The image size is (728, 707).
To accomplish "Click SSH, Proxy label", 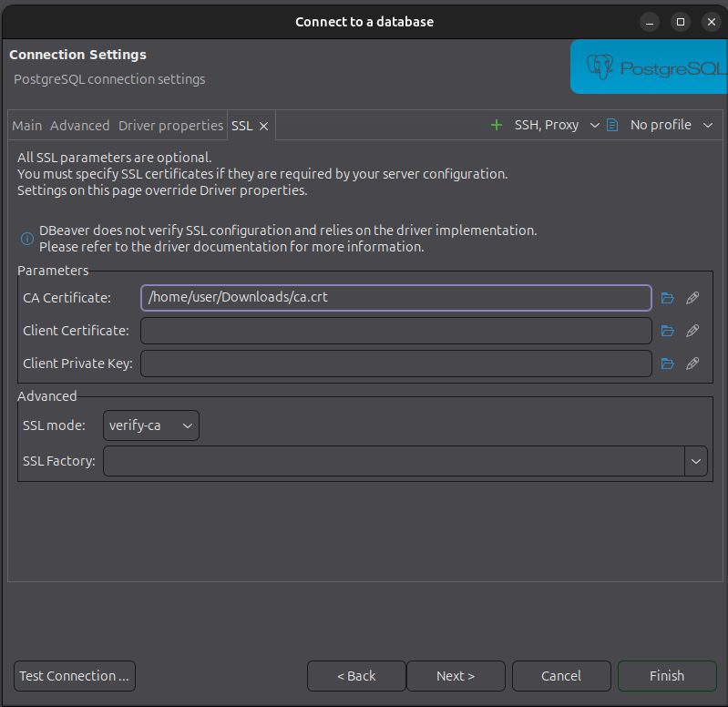I will point(547,125).
